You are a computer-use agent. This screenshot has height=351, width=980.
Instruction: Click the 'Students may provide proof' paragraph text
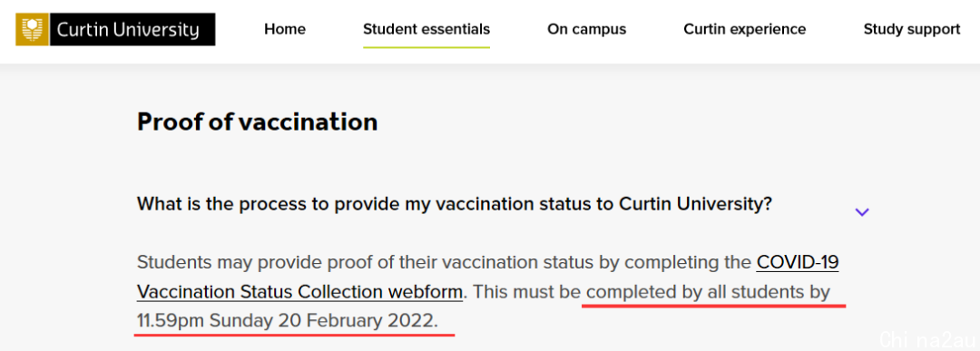point(487,292)
